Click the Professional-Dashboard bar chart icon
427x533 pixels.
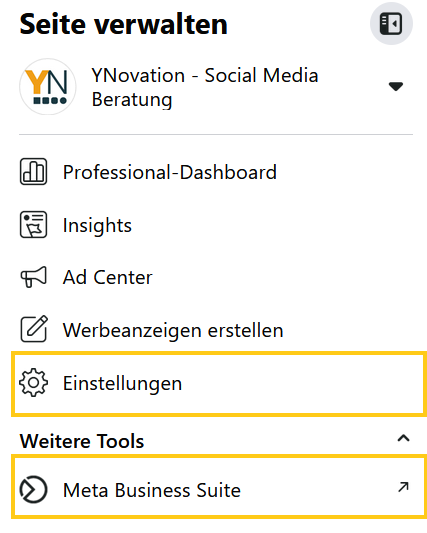(x=33, y=172)
